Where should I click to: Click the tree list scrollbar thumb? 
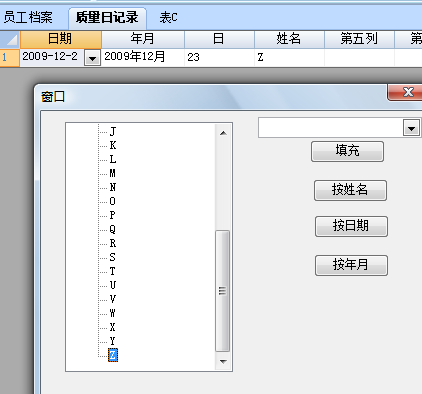click(x=223, y=291)
